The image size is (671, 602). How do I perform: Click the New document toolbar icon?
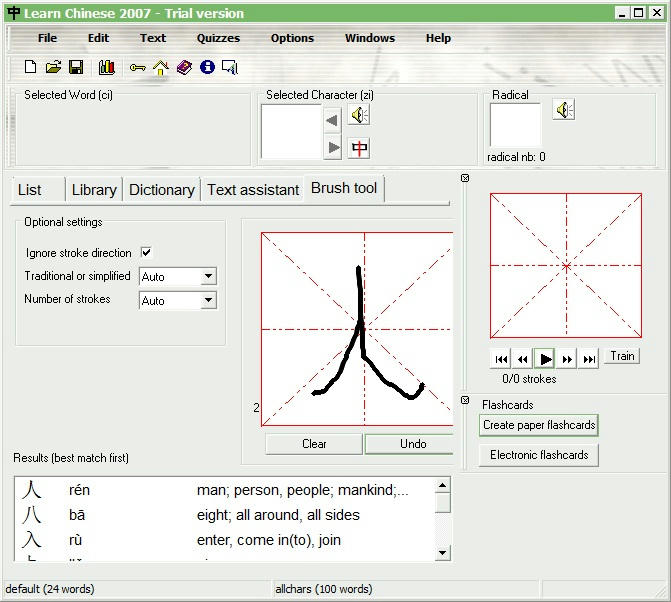point(30,67)
